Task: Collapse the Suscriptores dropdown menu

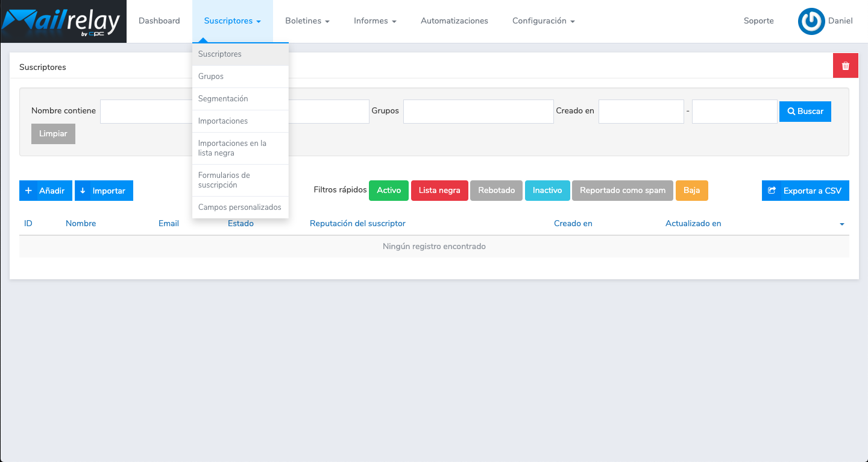Action: [x=232, y=21]
